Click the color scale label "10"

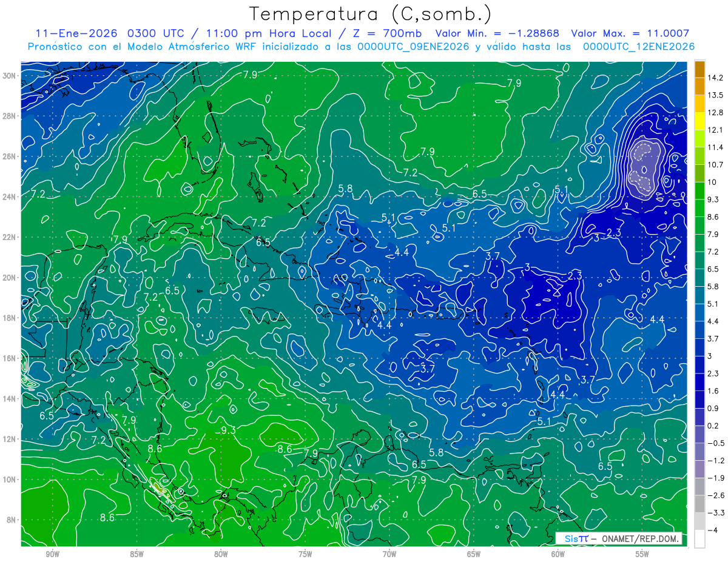point(712,182)
